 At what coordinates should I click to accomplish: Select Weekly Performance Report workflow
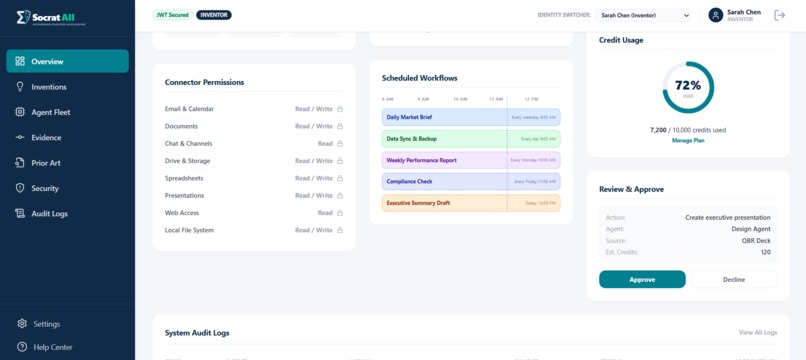[x=471, y=160]
